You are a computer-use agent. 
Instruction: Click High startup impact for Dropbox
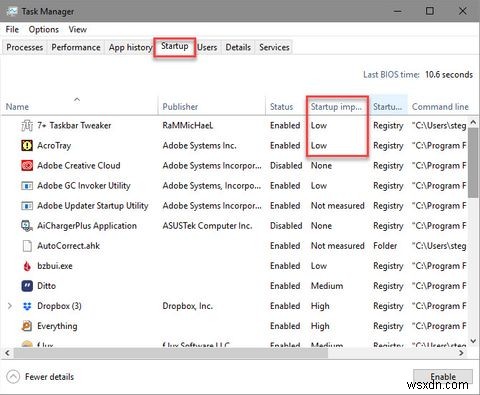(320, 306)
